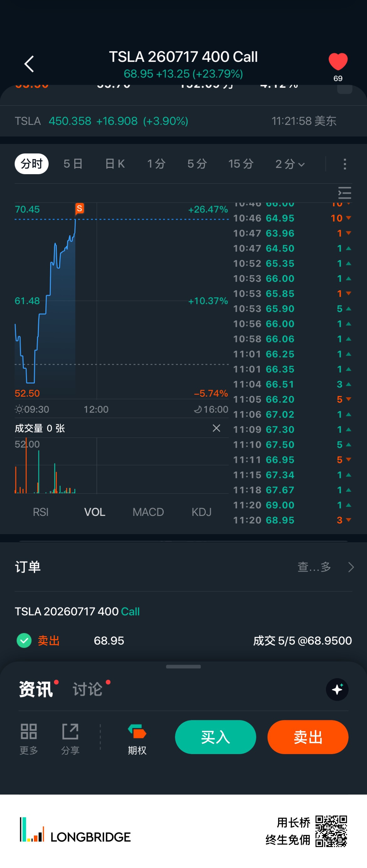This screenshot has height=868, width=367.
Task: Tap the trade row 11:04 66.51
Action: pos(292,384)
